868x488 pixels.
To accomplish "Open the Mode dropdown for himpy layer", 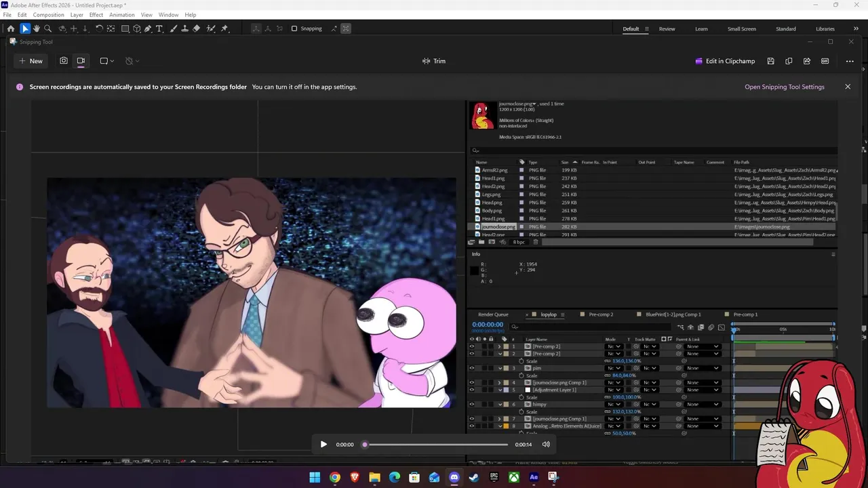I will 614,404.
